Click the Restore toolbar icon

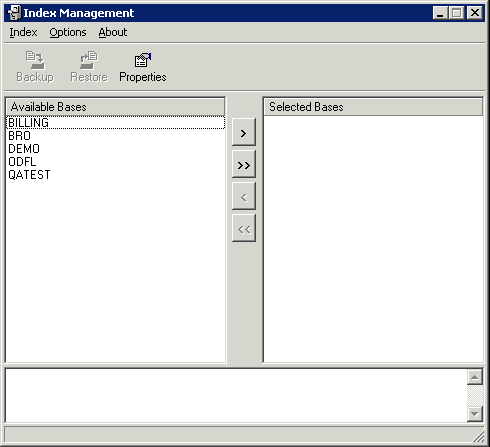point(89,66)
